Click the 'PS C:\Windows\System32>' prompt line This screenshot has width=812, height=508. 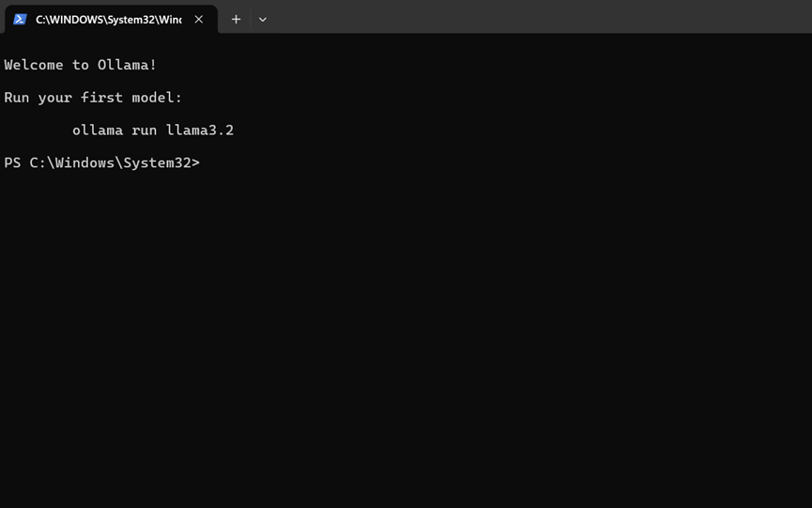pyautogui.click(x=102, y=162)
